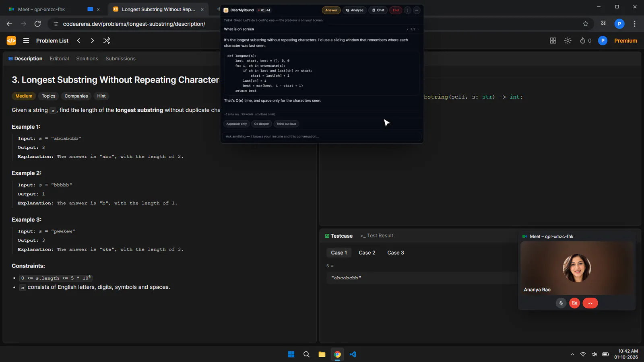Go to the previous problem arrow
644x362 pixels.
[78, 41]
